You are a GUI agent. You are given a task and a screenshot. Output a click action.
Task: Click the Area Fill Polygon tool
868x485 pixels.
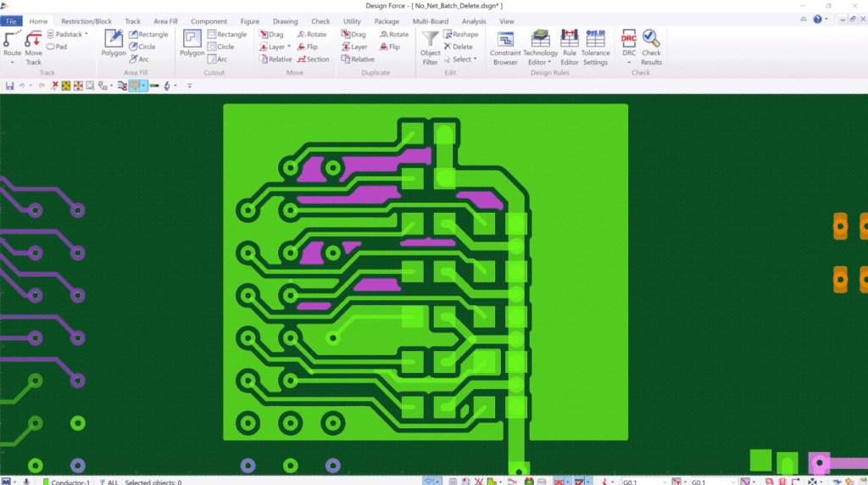[114, 43]
